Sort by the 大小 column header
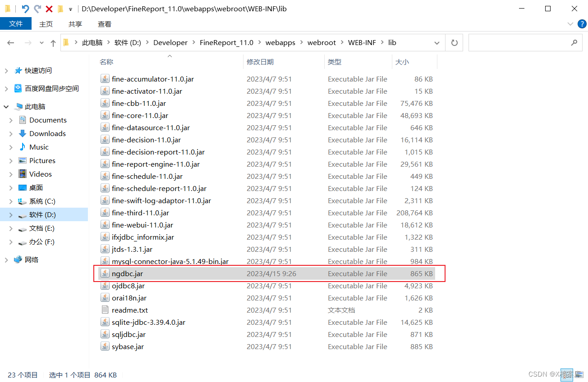 click(x=402, y=62)
